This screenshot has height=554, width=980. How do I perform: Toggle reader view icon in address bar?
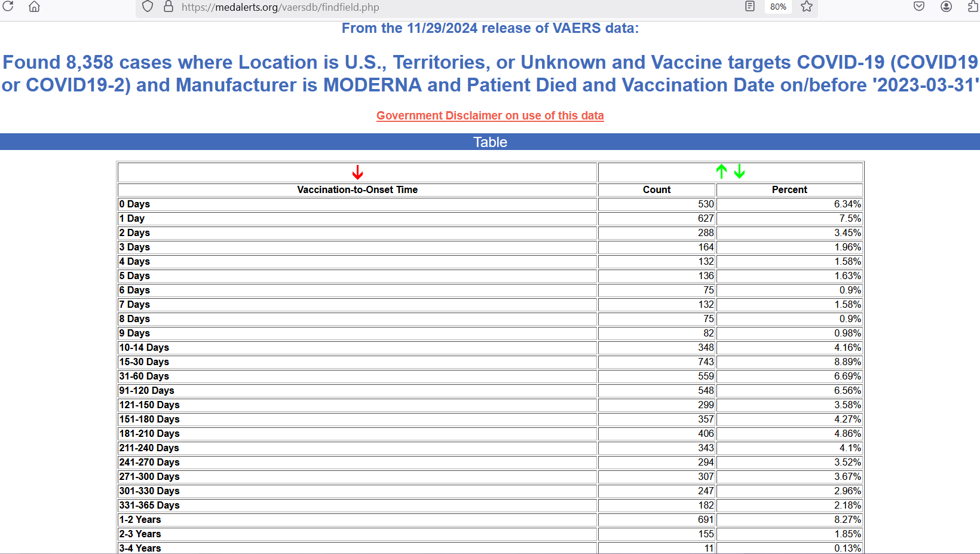tap(750, 7)
